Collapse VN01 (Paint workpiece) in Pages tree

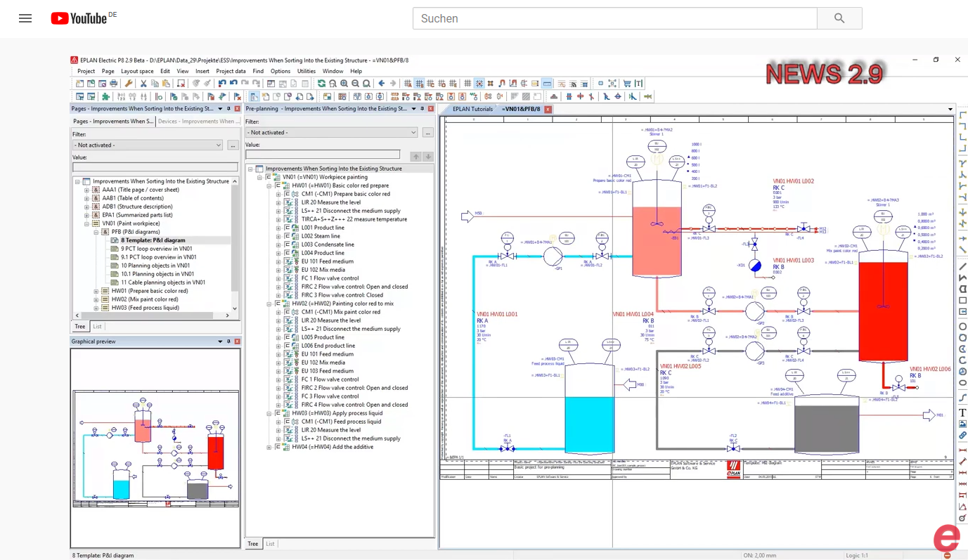pos(87,223)
